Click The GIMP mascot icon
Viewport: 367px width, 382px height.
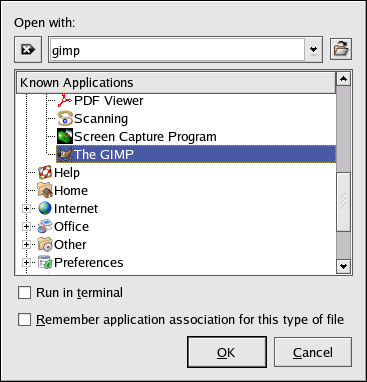coord(65,154)
